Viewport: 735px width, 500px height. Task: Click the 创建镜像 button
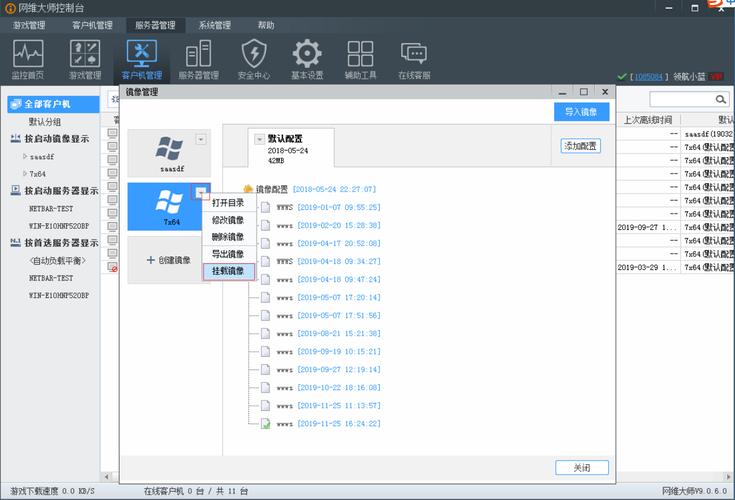[x=169, y=260]
